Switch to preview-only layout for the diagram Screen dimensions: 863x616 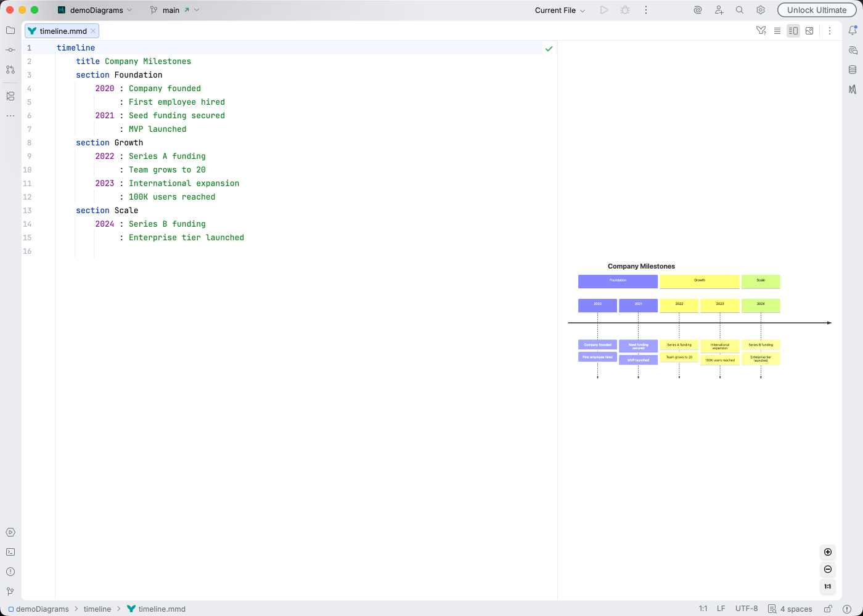[809, 30]
